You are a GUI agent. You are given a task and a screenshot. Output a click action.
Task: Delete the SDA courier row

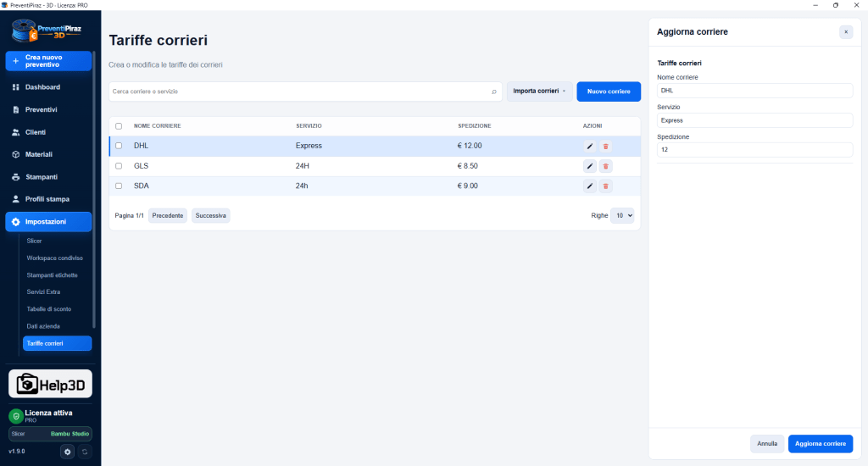coord(605,186)
